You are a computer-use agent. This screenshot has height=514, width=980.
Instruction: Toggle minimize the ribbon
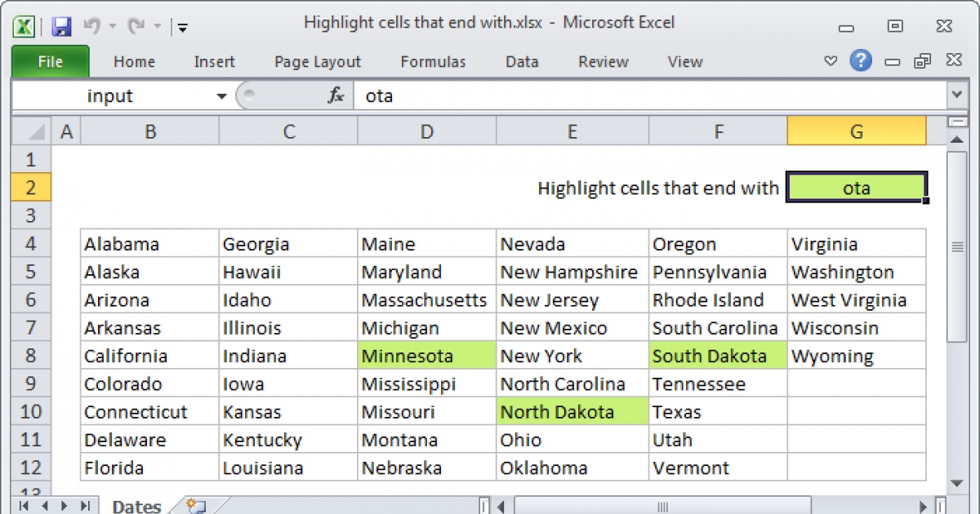click(x=831, y=61)
